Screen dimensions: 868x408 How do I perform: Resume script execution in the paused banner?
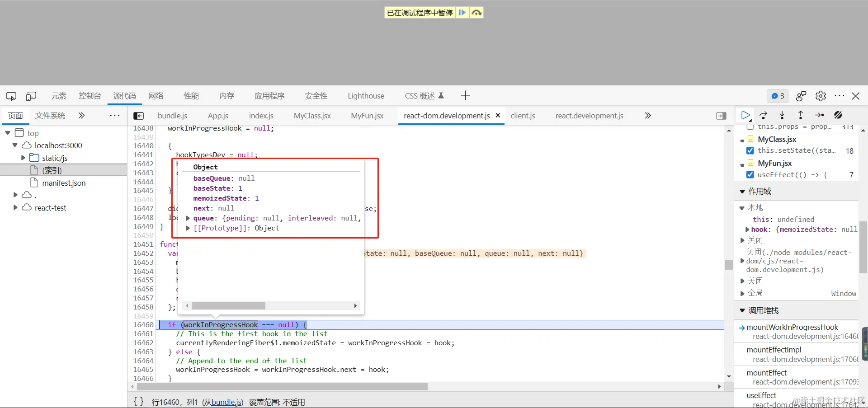point(462,13)
